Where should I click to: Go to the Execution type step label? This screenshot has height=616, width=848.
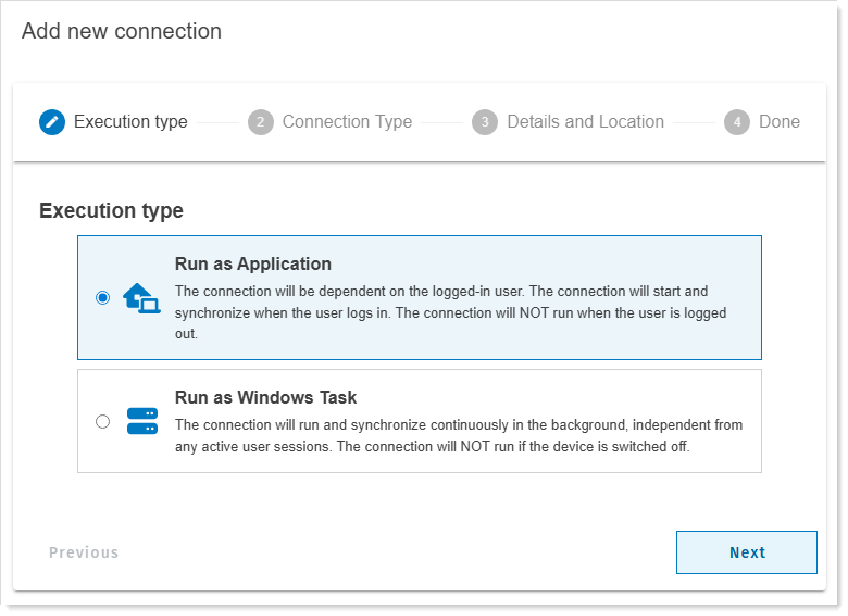coord(130,122)
